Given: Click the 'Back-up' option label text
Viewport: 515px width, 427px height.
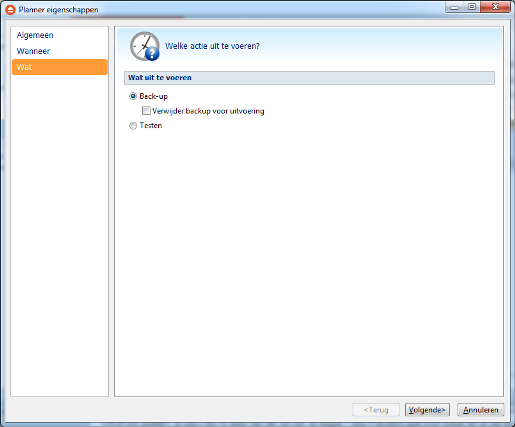Looking at the screenshot, I should pyautogui.click(x=154, y=96).
